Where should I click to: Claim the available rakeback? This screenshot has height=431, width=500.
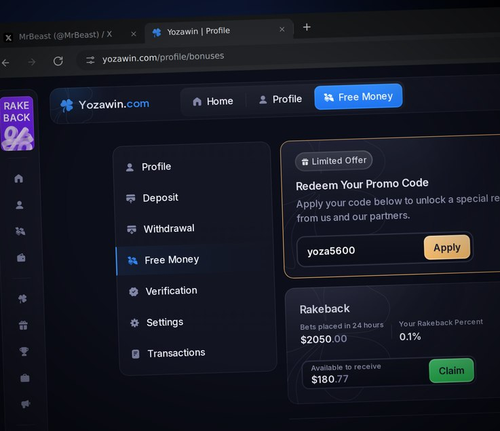(x=451, y=370)
